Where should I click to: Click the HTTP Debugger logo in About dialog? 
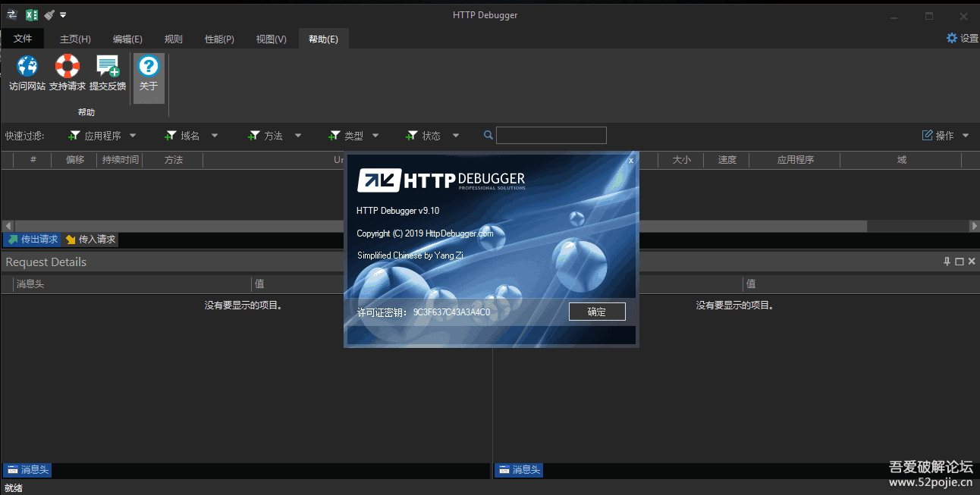(441, 180)
